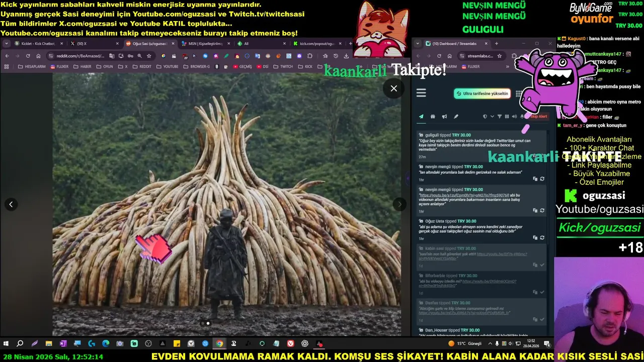Open the events filter funnel icon
This screenshot has height=362, width=644.
pos(500,117)
